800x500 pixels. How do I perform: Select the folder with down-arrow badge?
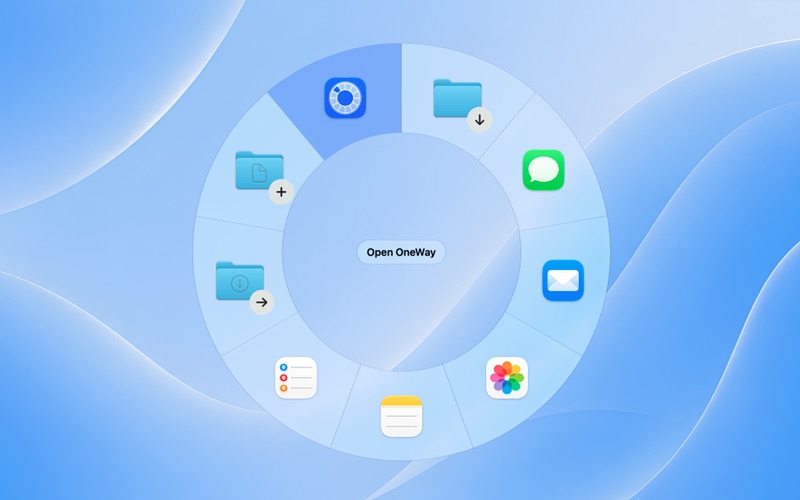(462, 105)
